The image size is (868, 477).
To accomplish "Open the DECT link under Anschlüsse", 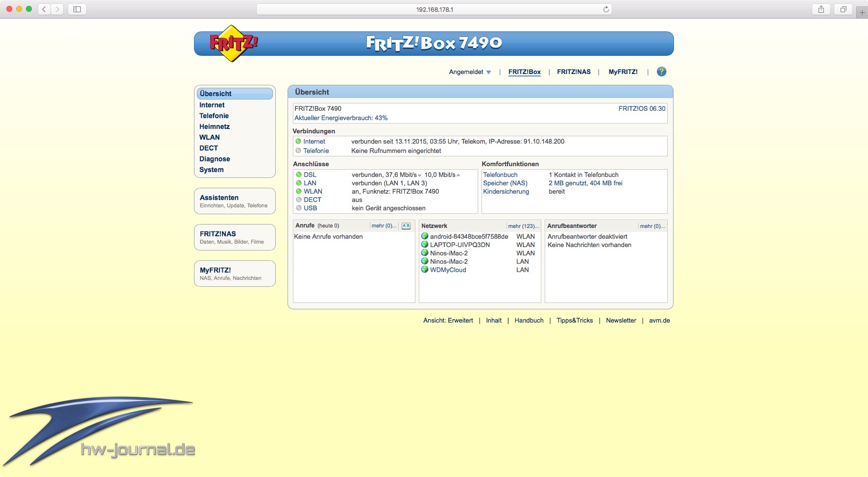I will click(313, 200).
